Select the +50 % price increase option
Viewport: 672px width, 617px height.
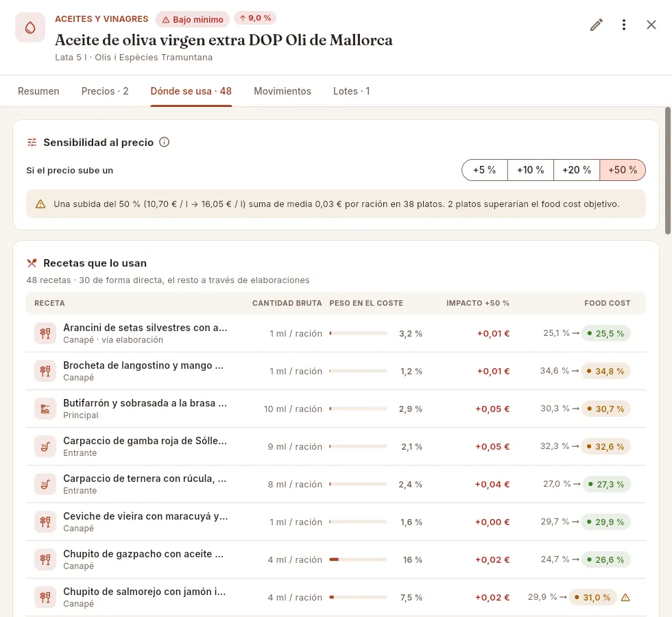pos(623,170)
